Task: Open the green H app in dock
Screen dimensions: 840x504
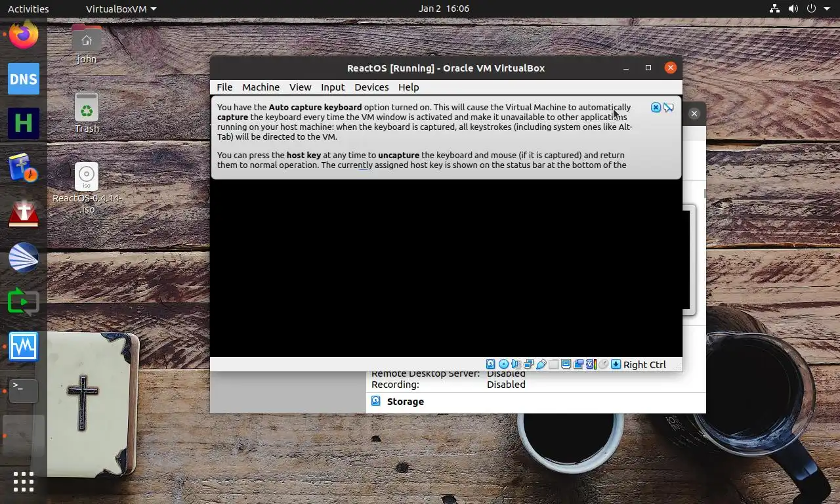Action: (24, 123)
